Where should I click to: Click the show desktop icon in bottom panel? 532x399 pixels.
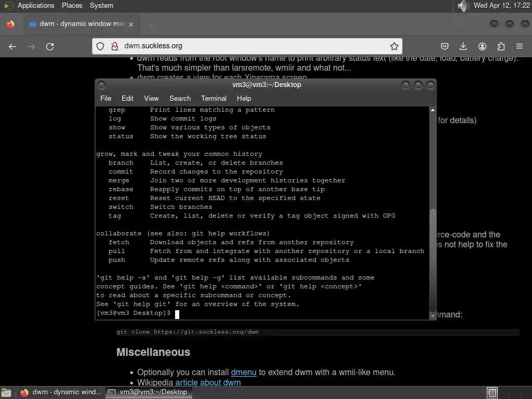[x=6, y=393]
